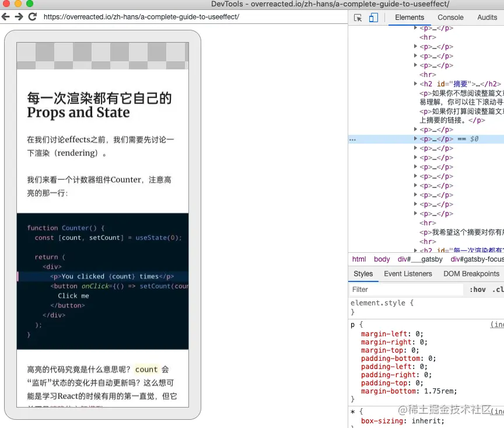Click the inline count code highlight in the paragraph
This screenshot has height=428, width=504.
146,370
